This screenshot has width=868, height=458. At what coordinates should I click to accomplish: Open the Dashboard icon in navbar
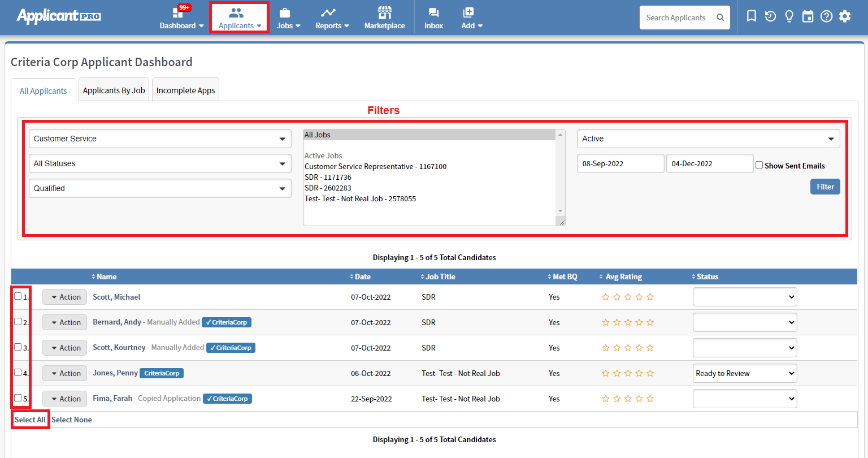(x=177, y=12)
